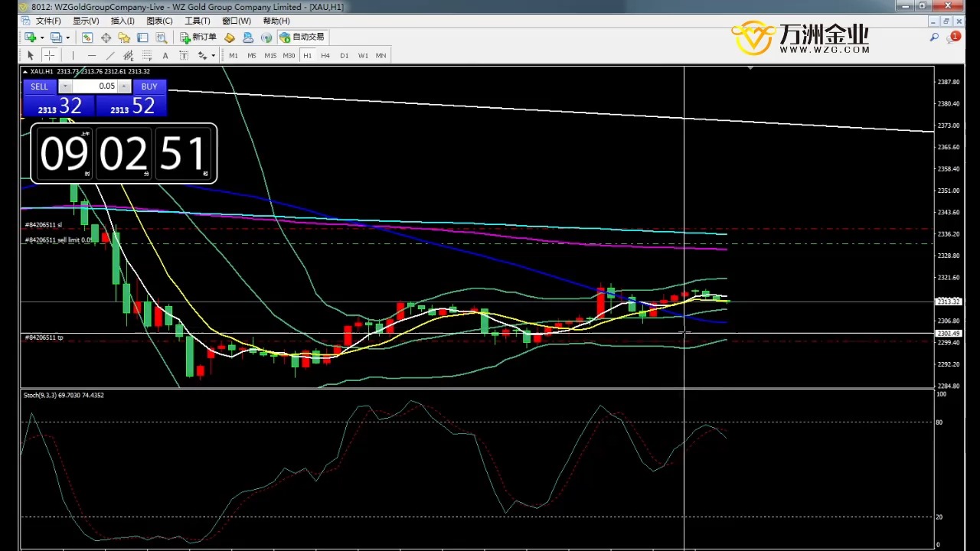Open the 图表(C) menu
This screenshot has height=551, width=980.
(159, 21)
